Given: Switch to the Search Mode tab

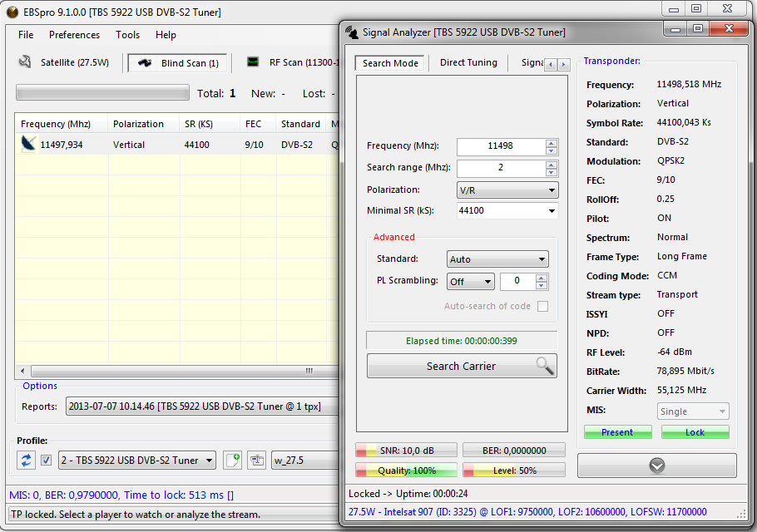Looking at the screenshot, I should pos(390,63).
